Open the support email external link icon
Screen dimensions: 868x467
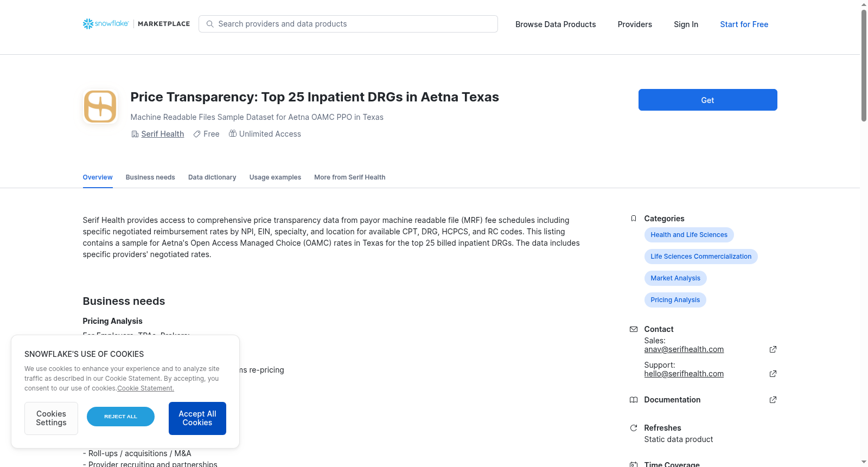click(x=773, y=374)
